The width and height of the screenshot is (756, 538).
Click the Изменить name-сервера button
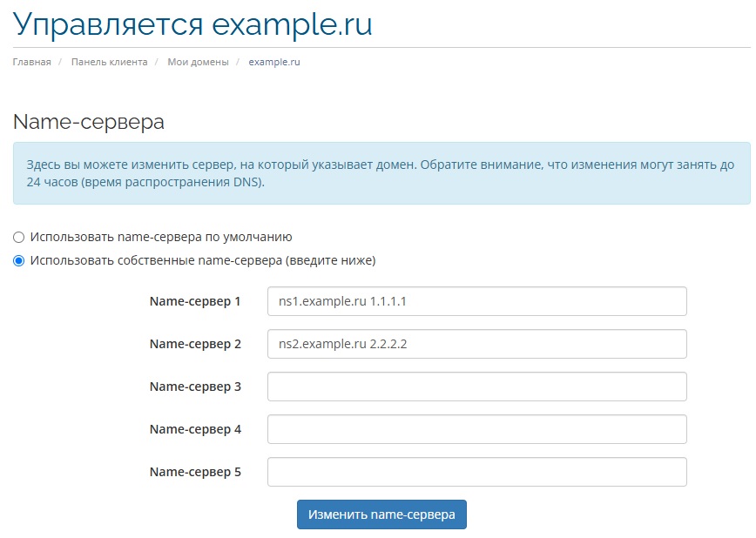click(381, 514)
